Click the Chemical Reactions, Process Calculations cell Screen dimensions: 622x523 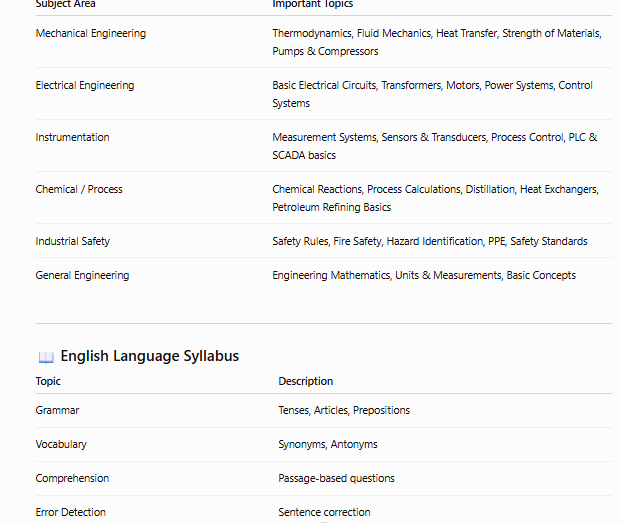pos(436,198)
